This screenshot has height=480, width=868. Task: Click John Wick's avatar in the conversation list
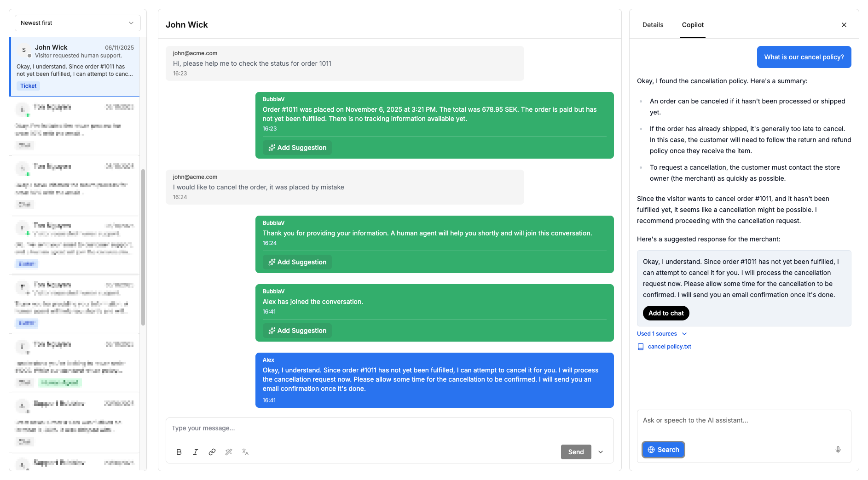[x=24, y=50]
